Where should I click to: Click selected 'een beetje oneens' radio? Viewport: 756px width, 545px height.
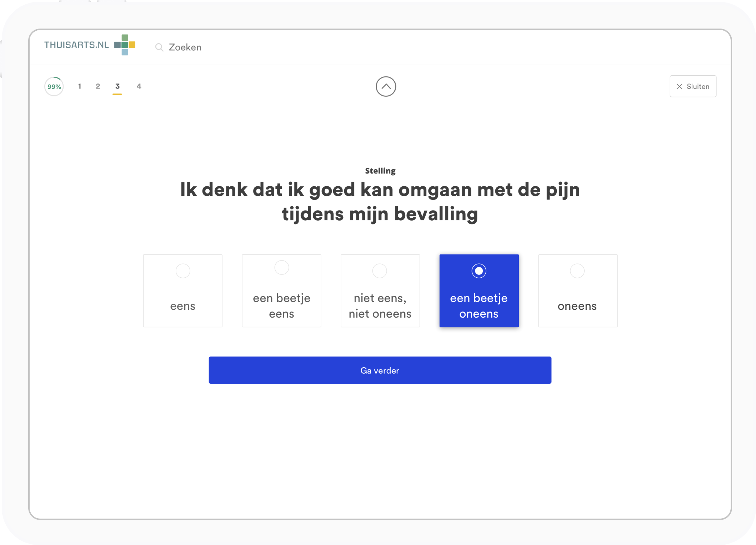click(x=479, y=271)
